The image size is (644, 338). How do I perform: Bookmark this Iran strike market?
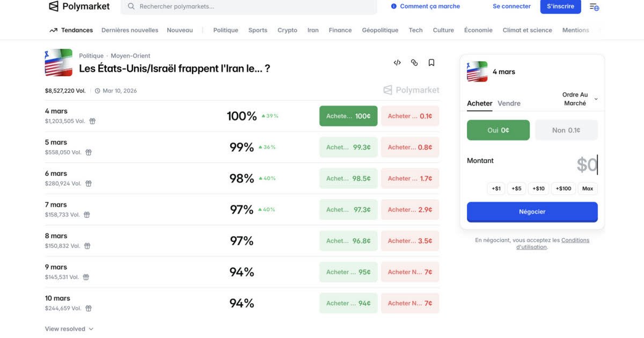[x=431, y=63]
